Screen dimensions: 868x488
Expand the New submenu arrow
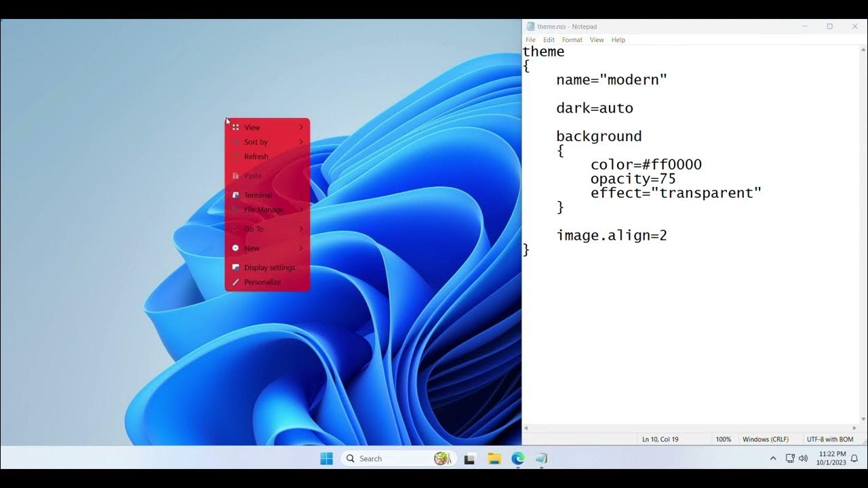[301, 248]
